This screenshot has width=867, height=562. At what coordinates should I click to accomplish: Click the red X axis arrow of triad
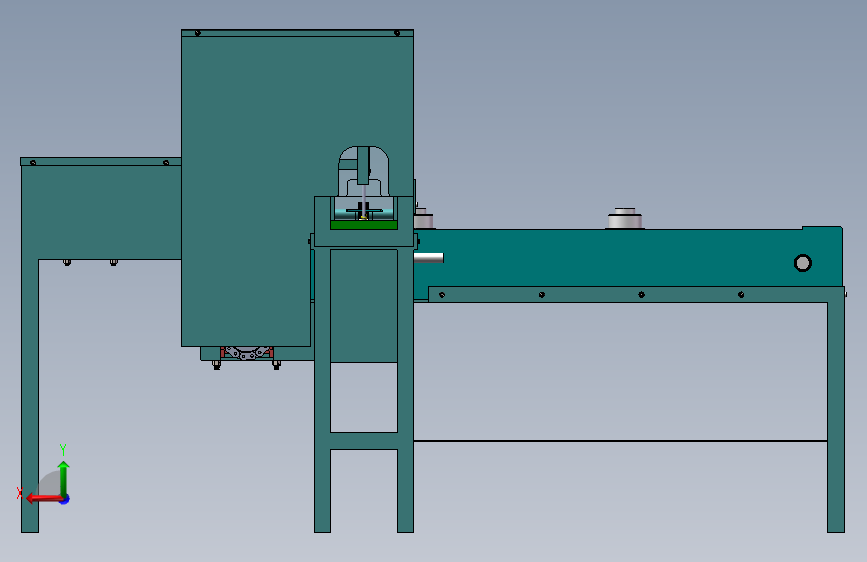[x=43, y=498]
